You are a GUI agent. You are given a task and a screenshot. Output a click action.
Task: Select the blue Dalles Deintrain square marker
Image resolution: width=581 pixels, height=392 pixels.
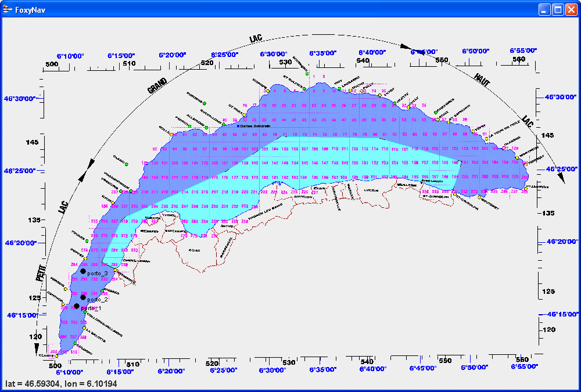point(238,125)
